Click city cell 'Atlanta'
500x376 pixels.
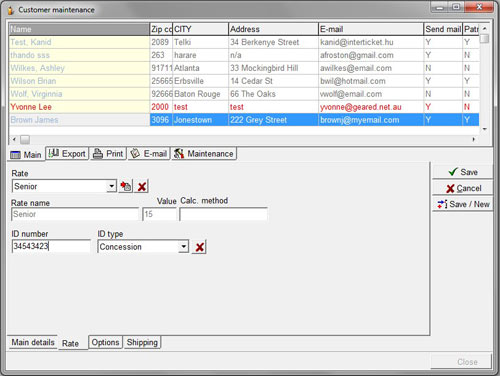pos(201,68)
